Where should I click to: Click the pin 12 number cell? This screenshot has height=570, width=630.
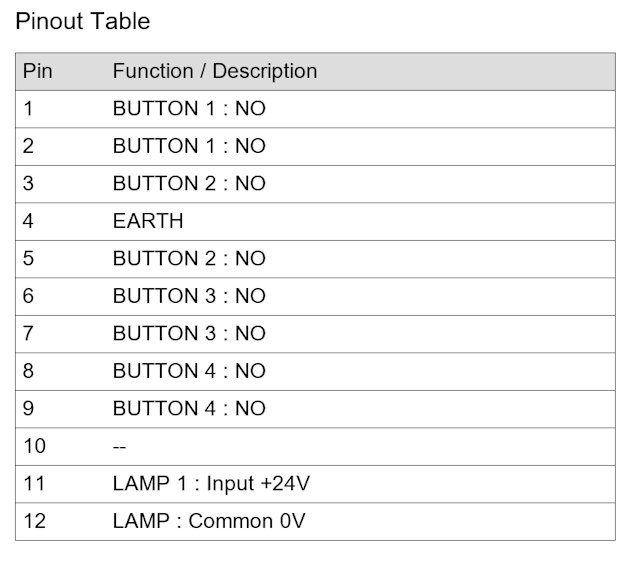coord(35,521)
